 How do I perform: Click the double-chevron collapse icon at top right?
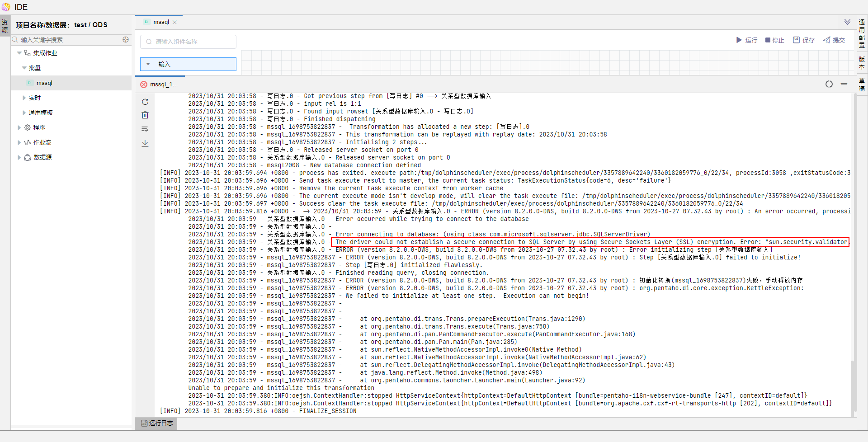click(847, 22)
